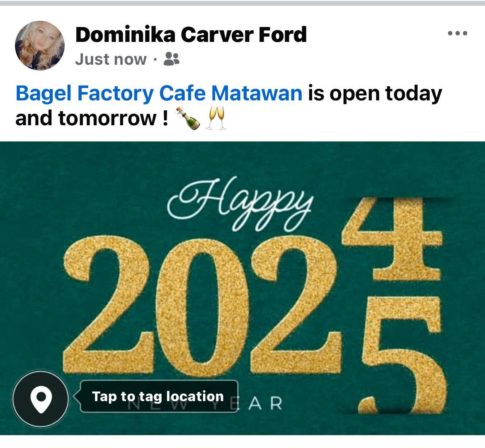The height and width of the screenshot is (448, 485).
Task: Open Dominika's profile picture
Action: click(40, 46)
